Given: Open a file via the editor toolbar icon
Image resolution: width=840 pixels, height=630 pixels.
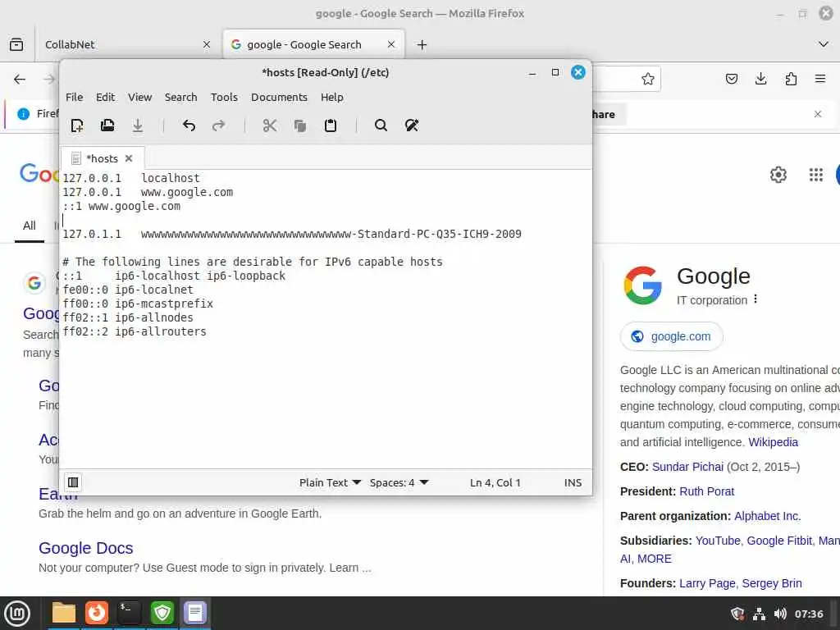Looking at the screenshot, I should [107, 126].
